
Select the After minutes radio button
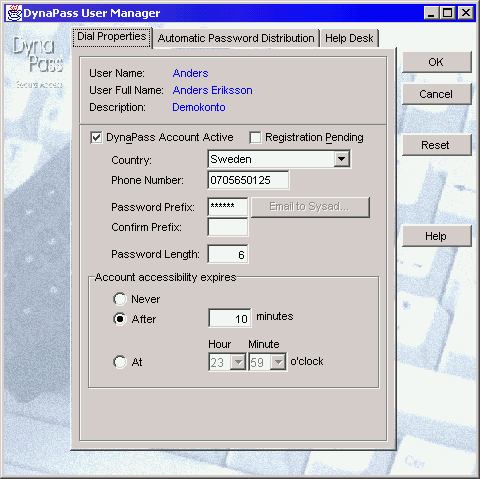[120, 319]
